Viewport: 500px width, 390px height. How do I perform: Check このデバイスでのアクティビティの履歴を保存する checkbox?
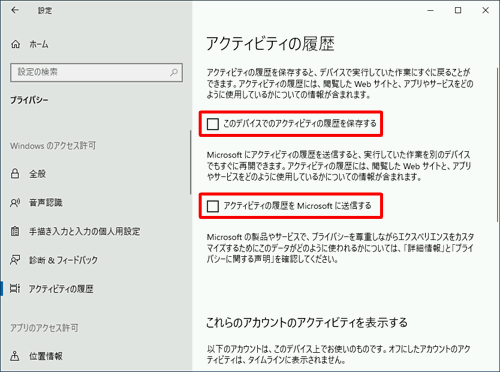point(213,124)
